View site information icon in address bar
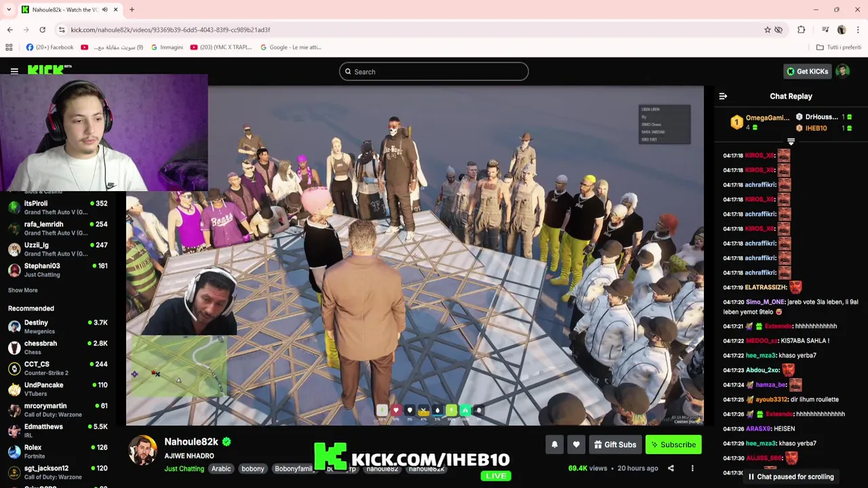This screenshot has height=488, width=868. click(62, 30)
